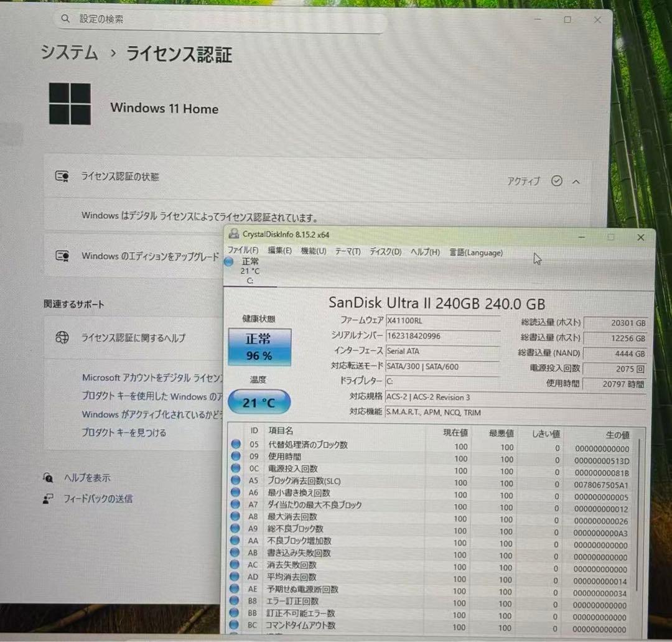
Task: Click the 21°C temperature indicator
Action: 259,402
